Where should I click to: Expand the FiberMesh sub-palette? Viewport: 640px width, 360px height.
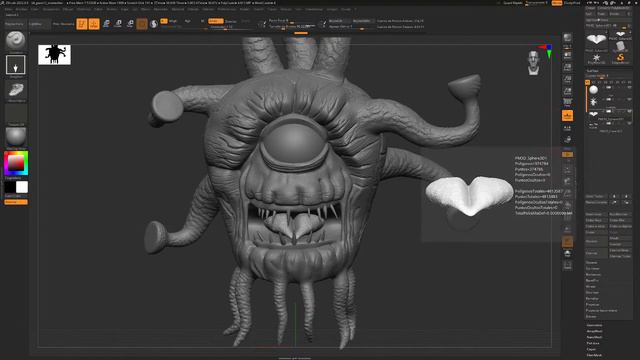[594, 355]
